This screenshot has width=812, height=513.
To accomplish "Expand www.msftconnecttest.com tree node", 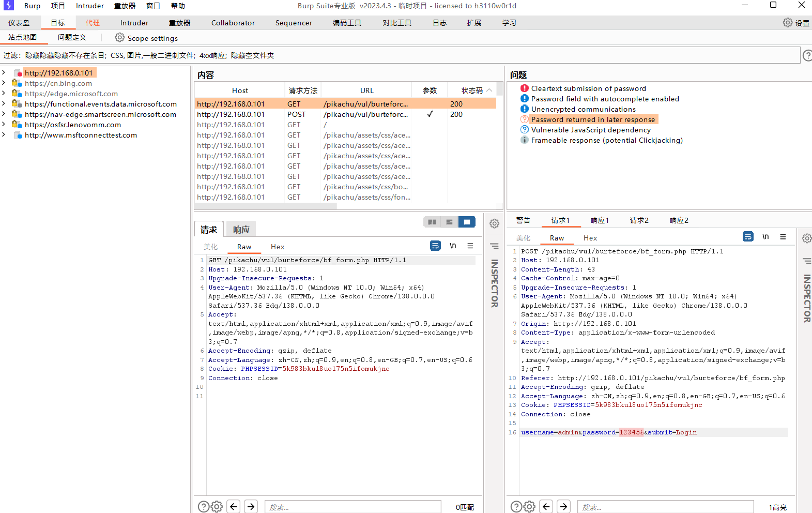I will coord(4,134).
